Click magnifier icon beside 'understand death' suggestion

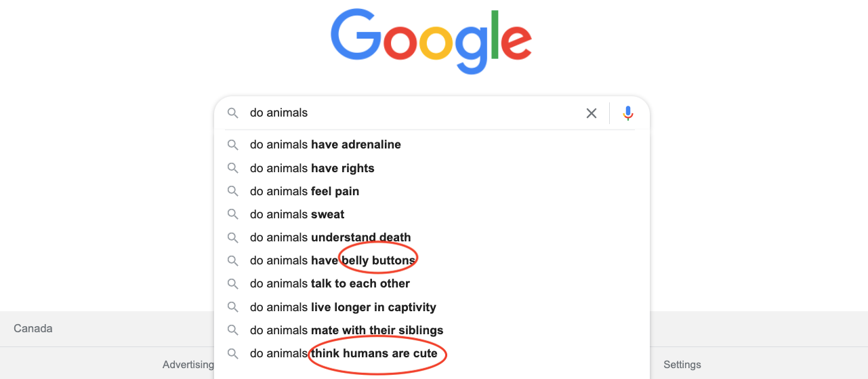pyautogui.click(x=232, y=237)
